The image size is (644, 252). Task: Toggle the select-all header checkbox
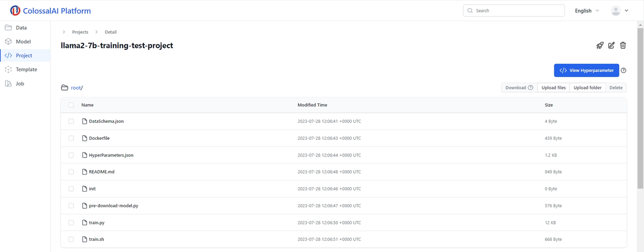tap(71, 105)
